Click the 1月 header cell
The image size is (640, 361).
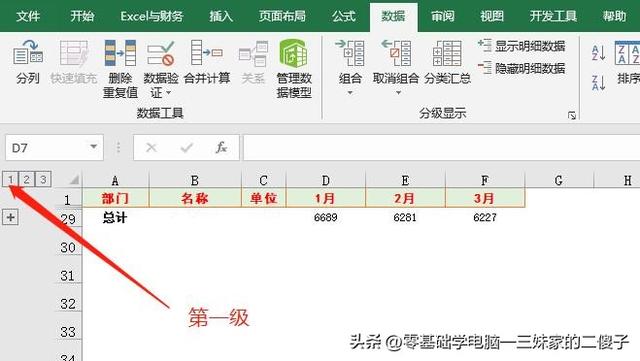(x=326, y=198)
